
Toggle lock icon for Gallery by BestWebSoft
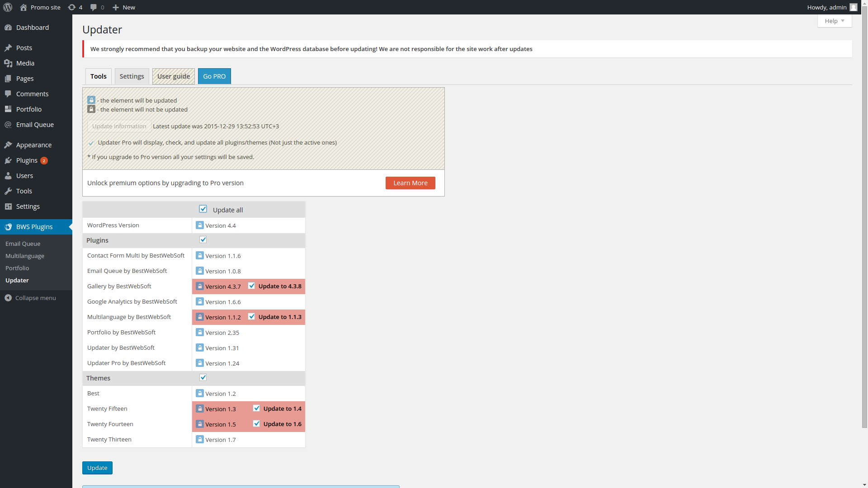[x=200, y=286]
